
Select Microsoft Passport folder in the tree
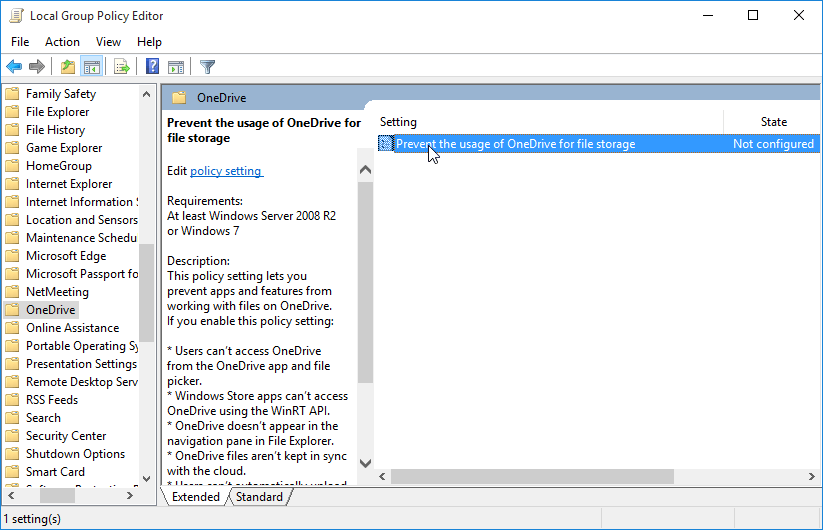[x=82, y=274]
